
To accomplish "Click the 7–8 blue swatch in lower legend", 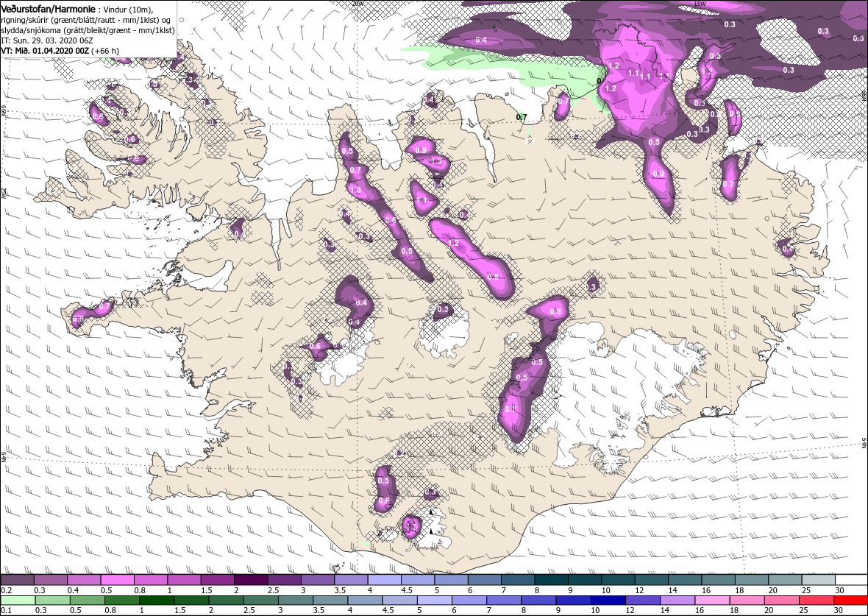I will [x=504, y=601].
